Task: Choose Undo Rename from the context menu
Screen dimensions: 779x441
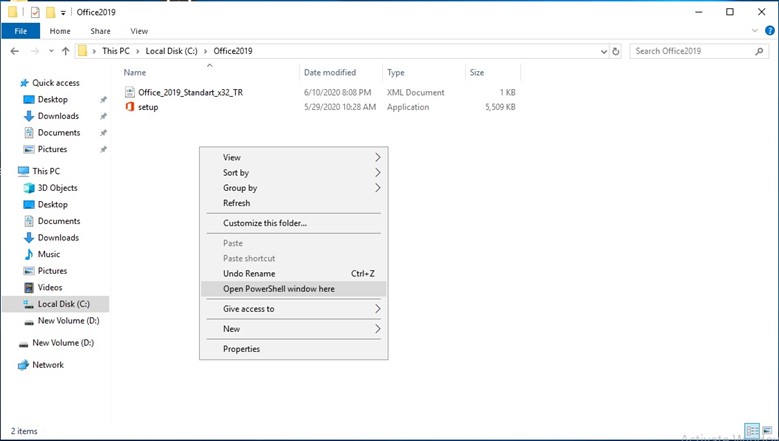Action: tap(294, 274)
